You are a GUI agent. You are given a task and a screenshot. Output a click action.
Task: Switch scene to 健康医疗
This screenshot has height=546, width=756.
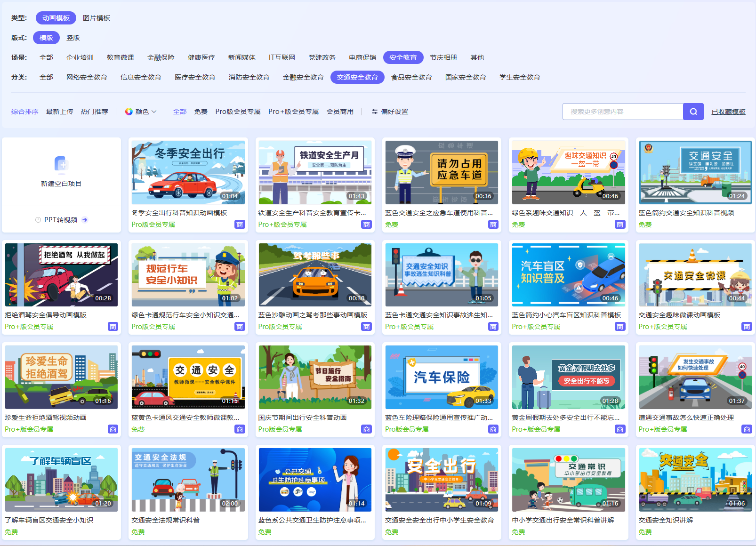(201, 57)
